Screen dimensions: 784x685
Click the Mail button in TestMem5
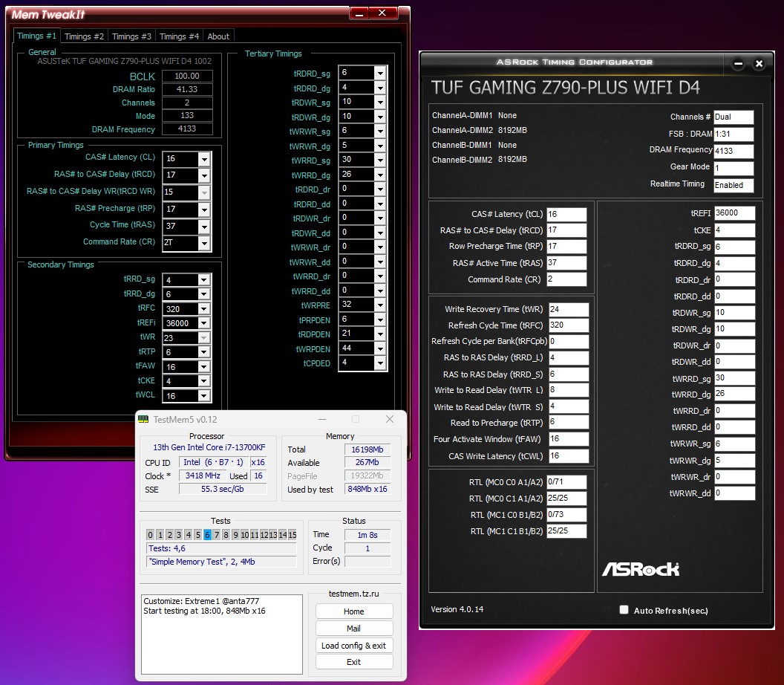[354, 629]
